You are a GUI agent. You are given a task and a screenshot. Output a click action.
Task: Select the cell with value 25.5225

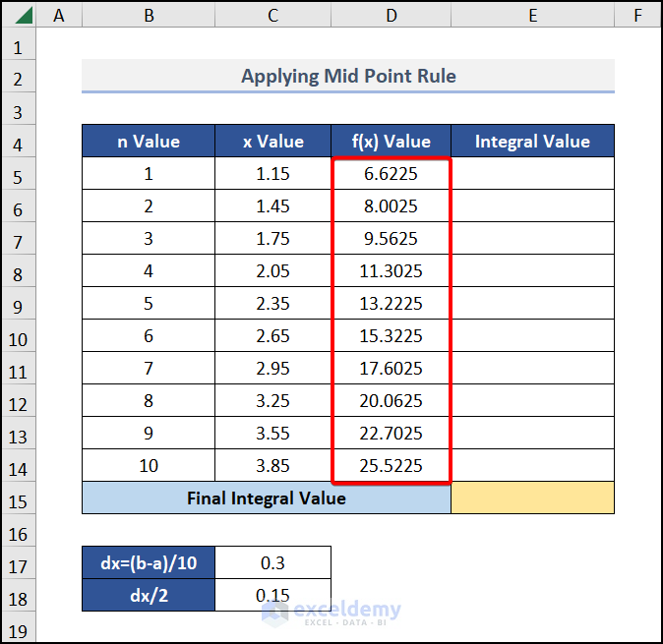(x=392, y=466)
